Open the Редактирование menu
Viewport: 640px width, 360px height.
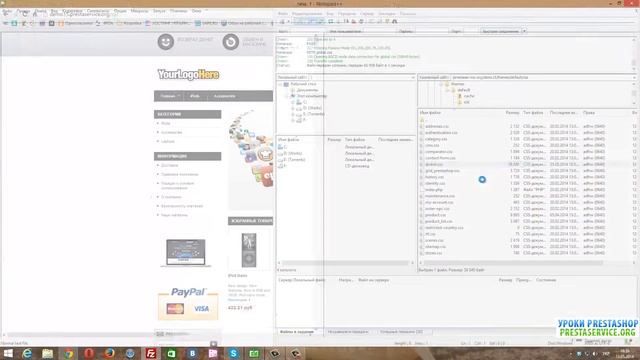point(307,13)
